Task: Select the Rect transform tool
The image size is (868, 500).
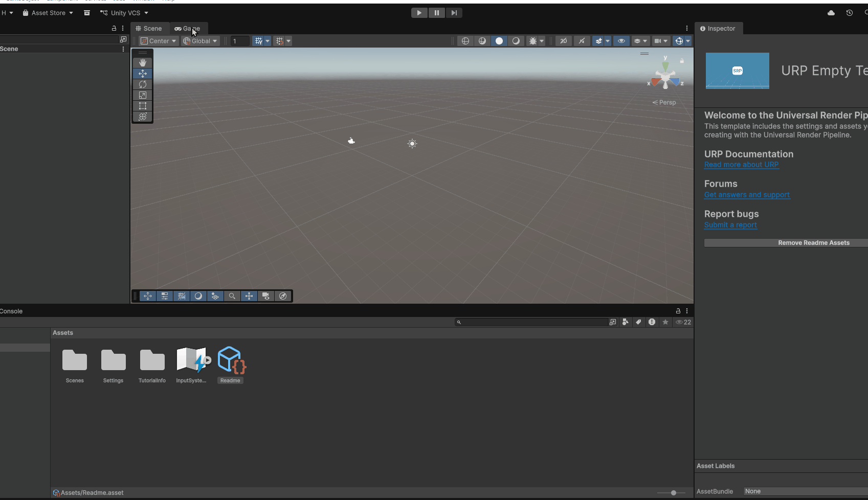Action: pos(143,106)
